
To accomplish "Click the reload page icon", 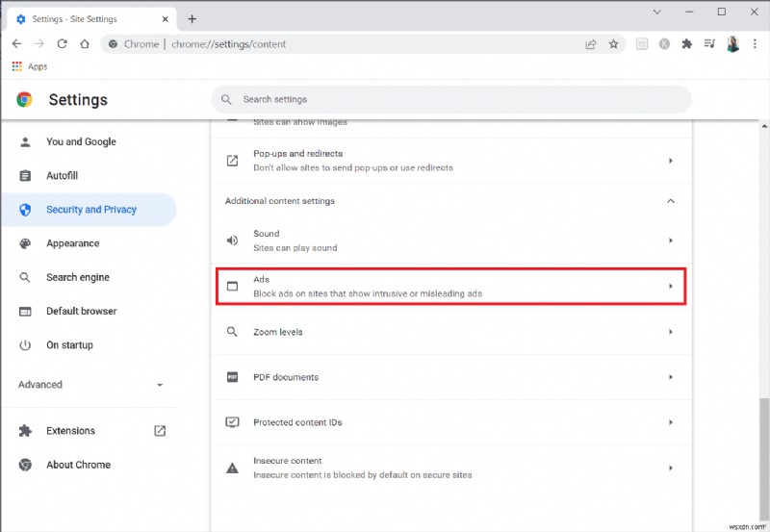I will coord(63,44).
